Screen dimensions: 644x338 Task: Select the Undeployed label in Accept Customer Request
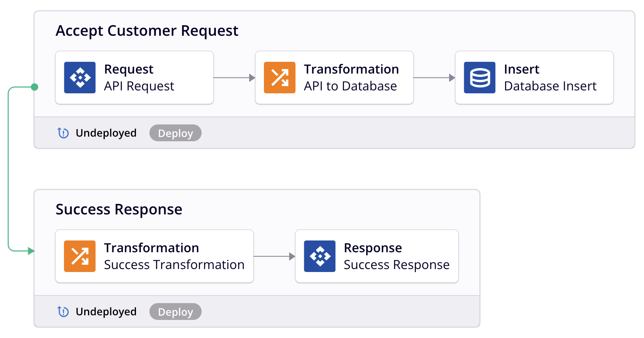point(106,133)
